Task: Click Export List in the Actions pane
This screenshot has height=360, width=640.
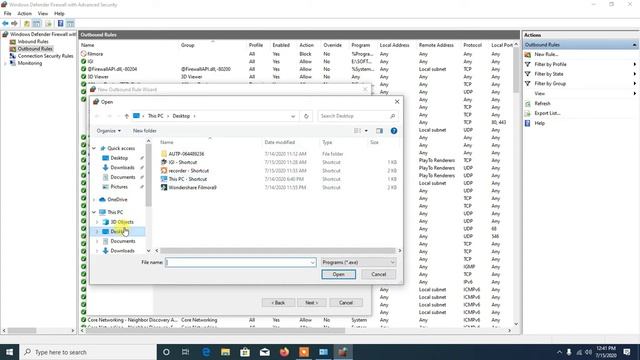Action: 547,113
